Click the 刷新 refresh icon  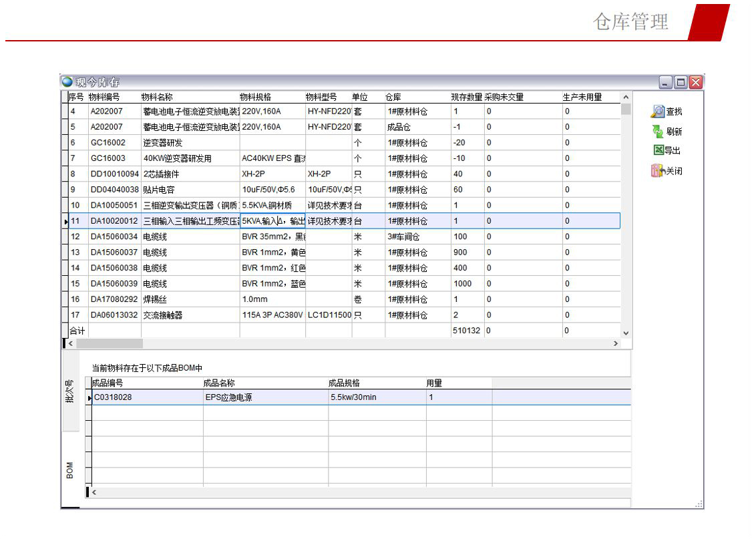658,132
